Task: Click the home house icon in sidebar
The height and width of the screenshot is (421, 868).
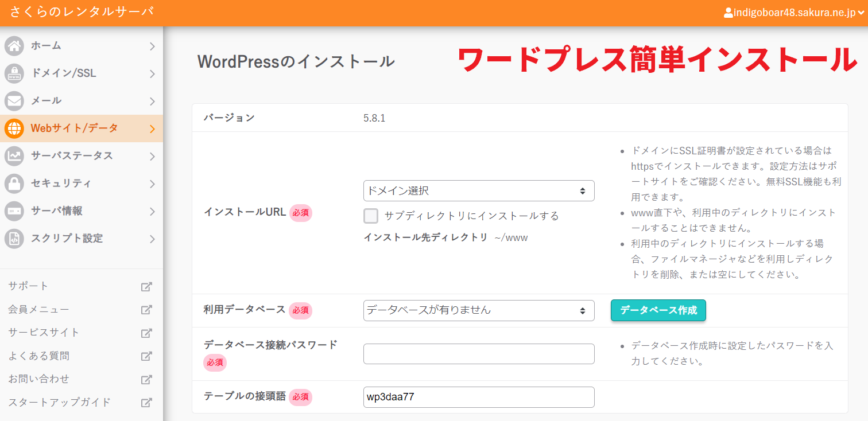Action: click(x=14, y=46)
